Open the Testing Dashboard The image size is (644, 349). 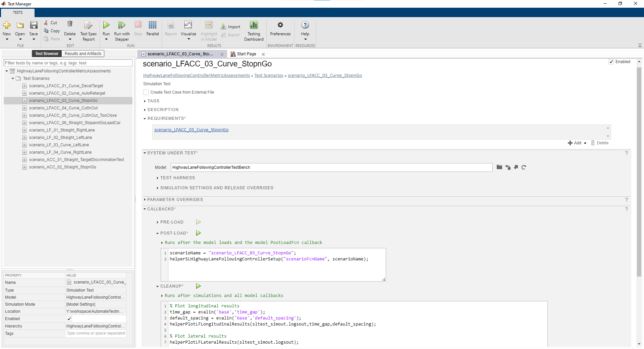[x=254, y=26]
